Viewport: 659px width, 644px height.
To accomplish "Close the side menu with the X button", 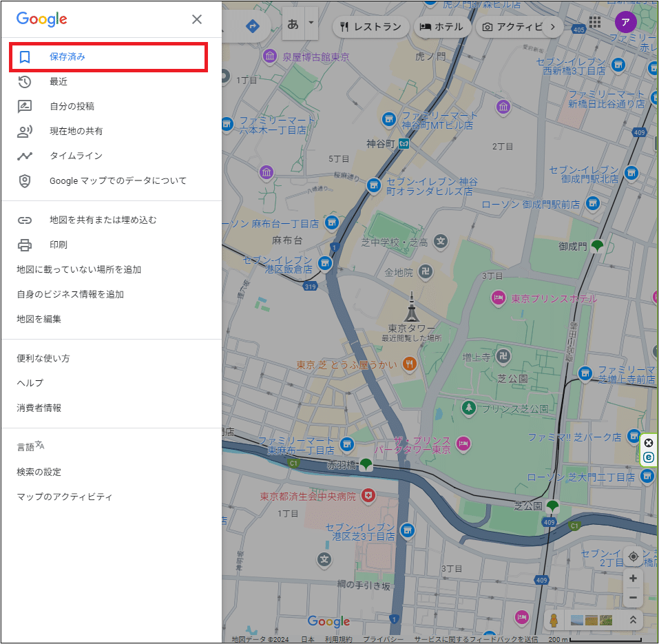I will pos(197,19).
